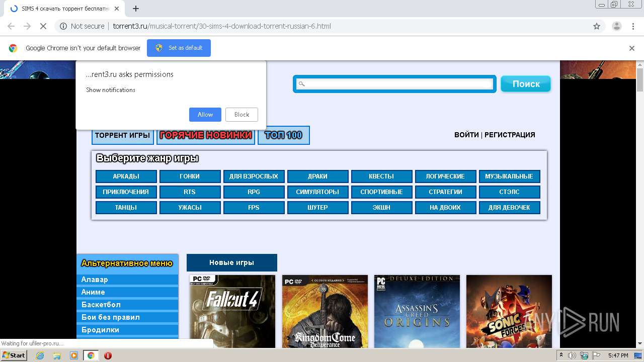Select the МУЗЫКАЛЬНЫЕ genre
Viewport: 644px width, 362px height.
tap(509, 176)
